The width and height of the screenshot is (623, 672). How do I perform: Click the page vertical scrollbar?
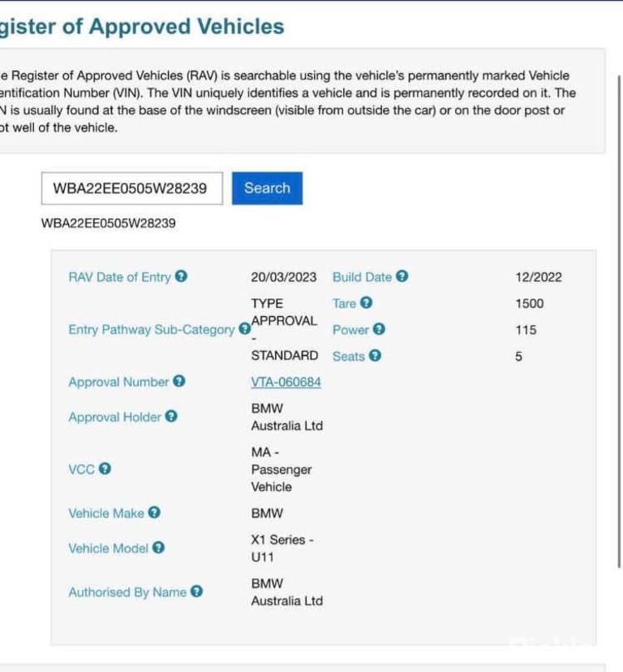tap(619, 322)
